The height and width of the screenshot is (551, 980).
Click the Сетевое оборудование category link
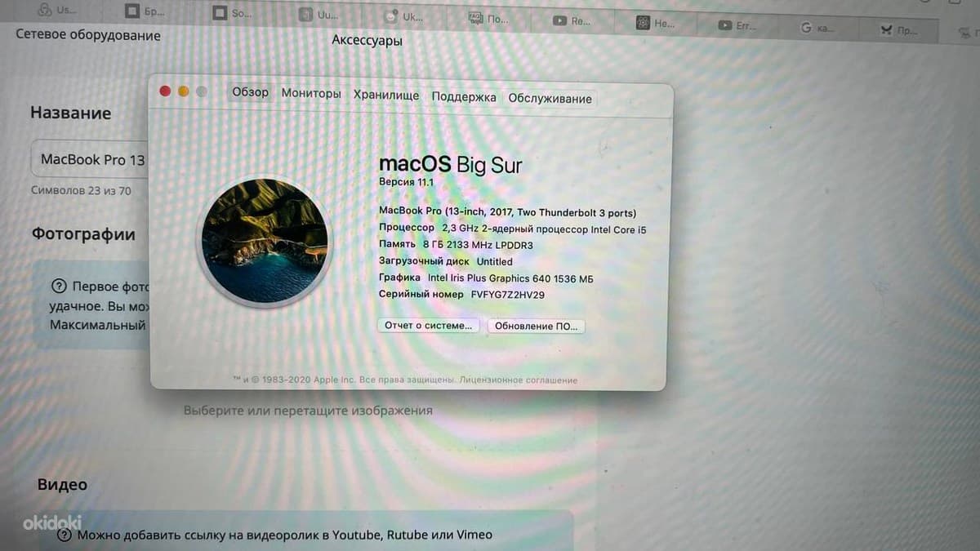[x=88, y=35]
